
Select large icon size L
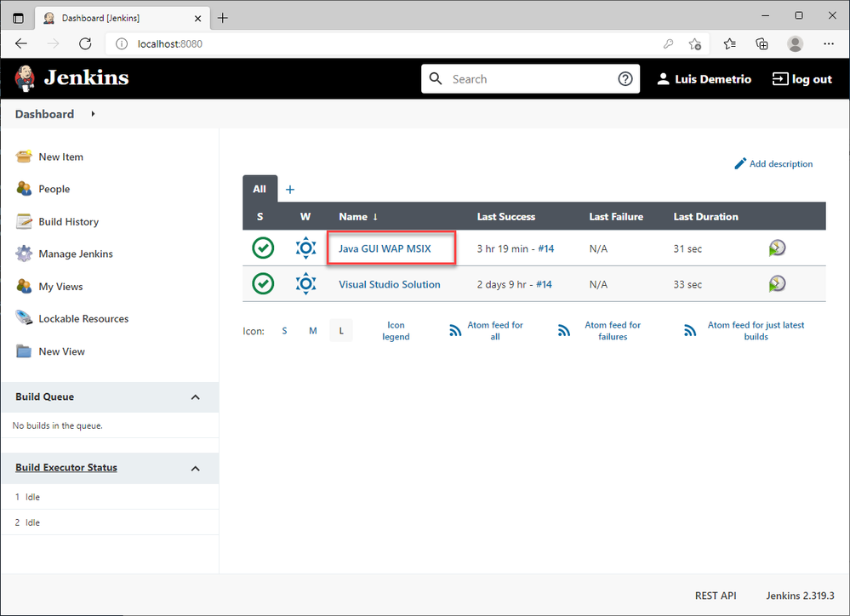click(341, 331)
